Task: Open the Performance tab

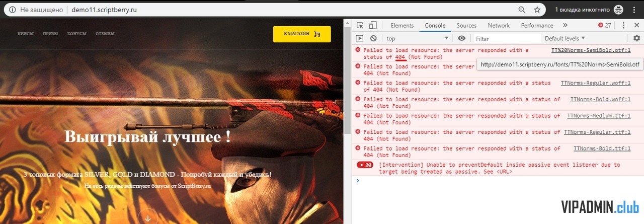Action: tap(537, 25)
